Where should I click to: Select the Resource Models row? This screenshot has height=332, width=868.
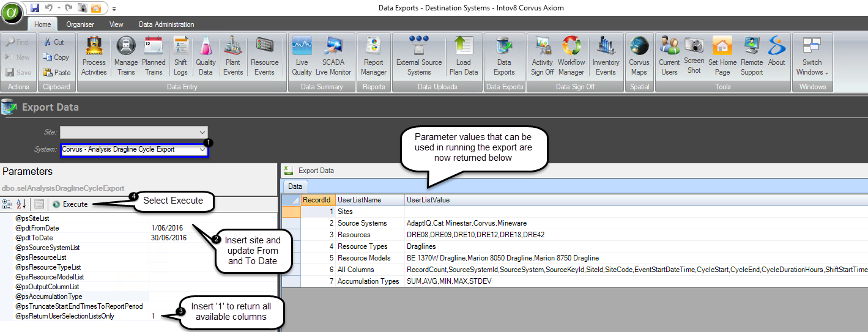[574, 258]
